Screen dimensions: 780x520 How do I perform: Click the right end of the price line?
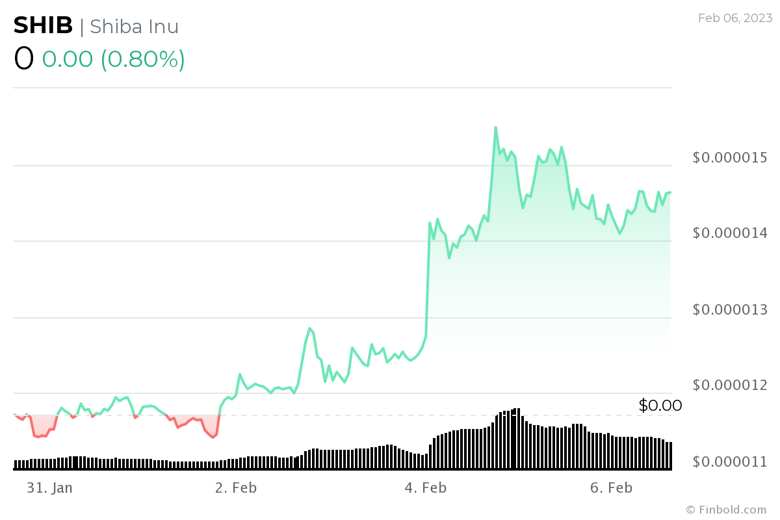(x=669, y=192)
